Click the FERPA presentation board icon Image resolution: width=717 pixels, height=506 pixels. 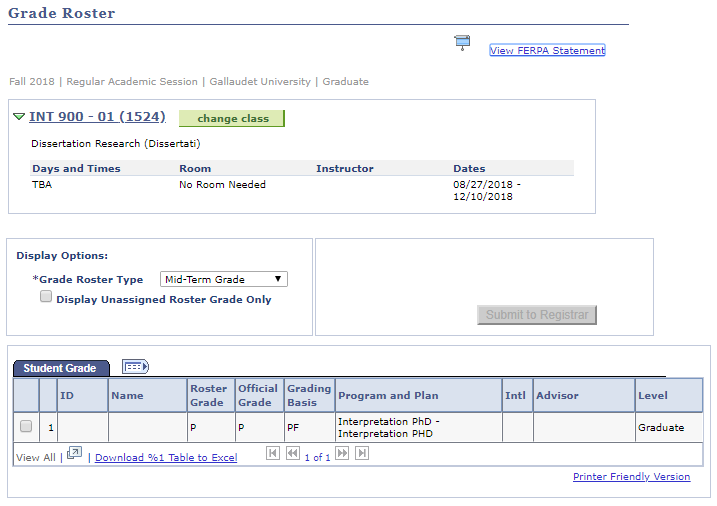(x=461, y=42)
